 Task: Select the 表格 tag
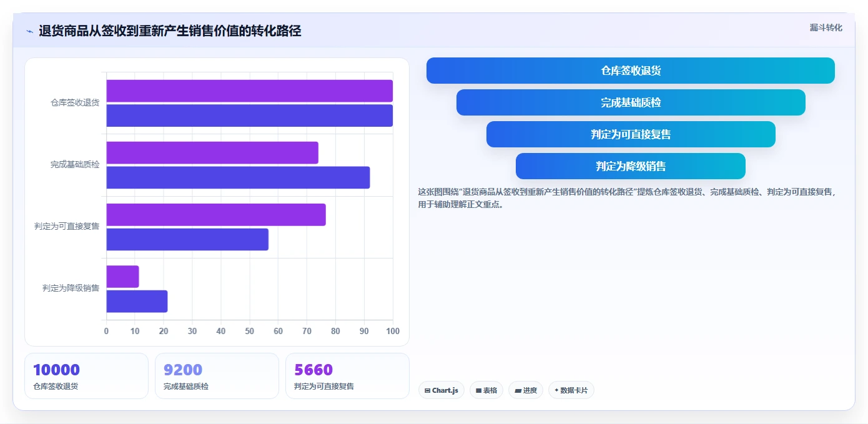tap(486, 390)
